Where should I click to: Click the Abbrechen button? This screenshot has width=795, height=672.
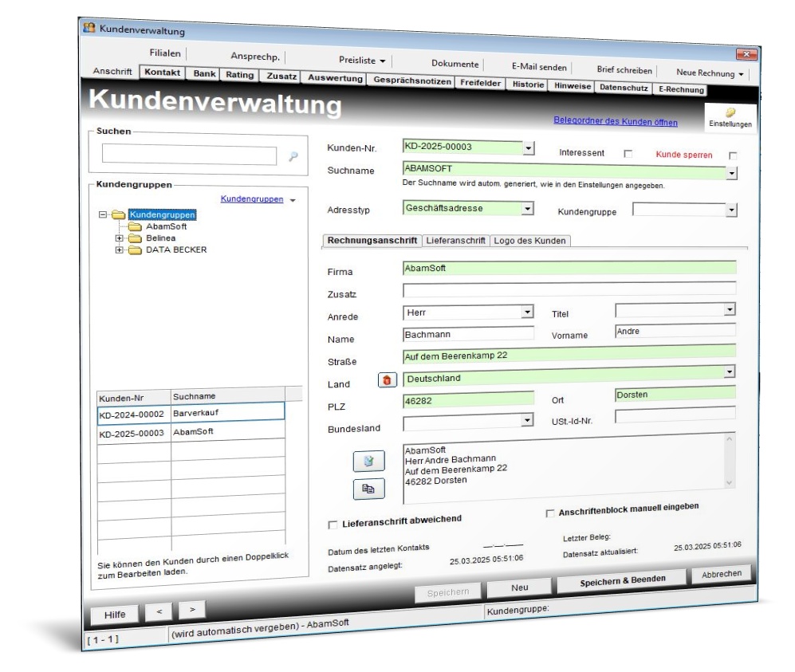(722, 574)
